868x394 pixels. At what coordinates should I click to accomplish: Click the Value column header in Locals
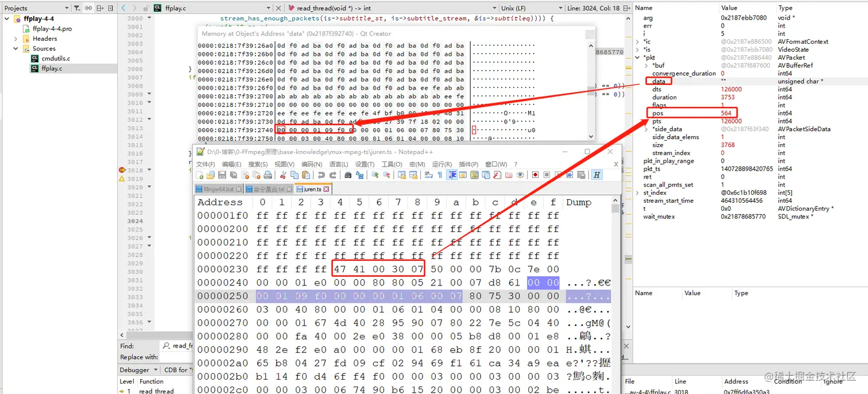729,8
